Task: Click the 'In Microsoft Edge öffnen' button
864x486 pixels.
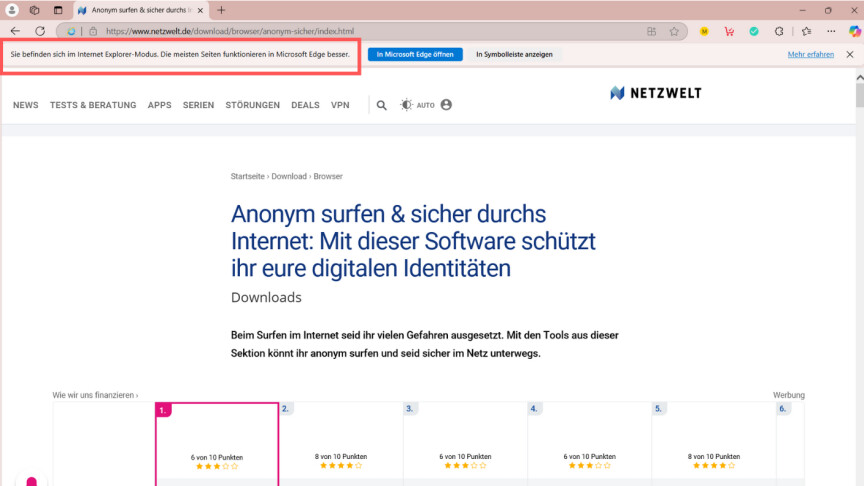Action: [x=415, y=54]
